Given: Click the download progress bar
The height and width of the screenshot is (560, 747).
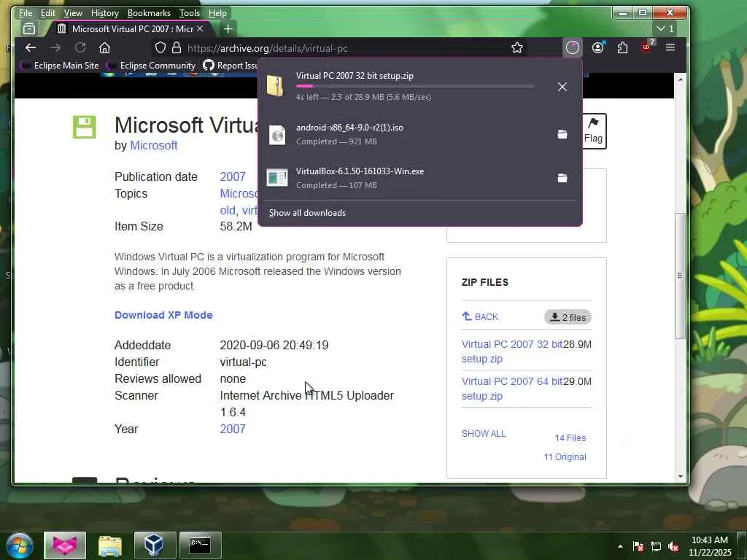Looking at the screenshot, I should (x=415, y=86).
